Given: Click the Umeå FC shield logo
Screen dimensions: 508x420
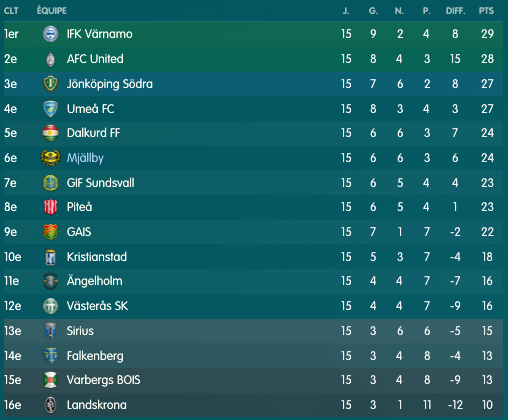Looking at the screenshot, I should pyautogui.click(x=51, y=109).
